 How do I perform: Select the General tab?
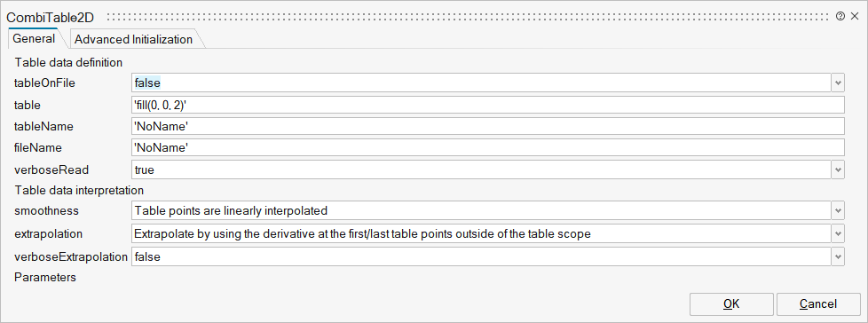point(34,39)
